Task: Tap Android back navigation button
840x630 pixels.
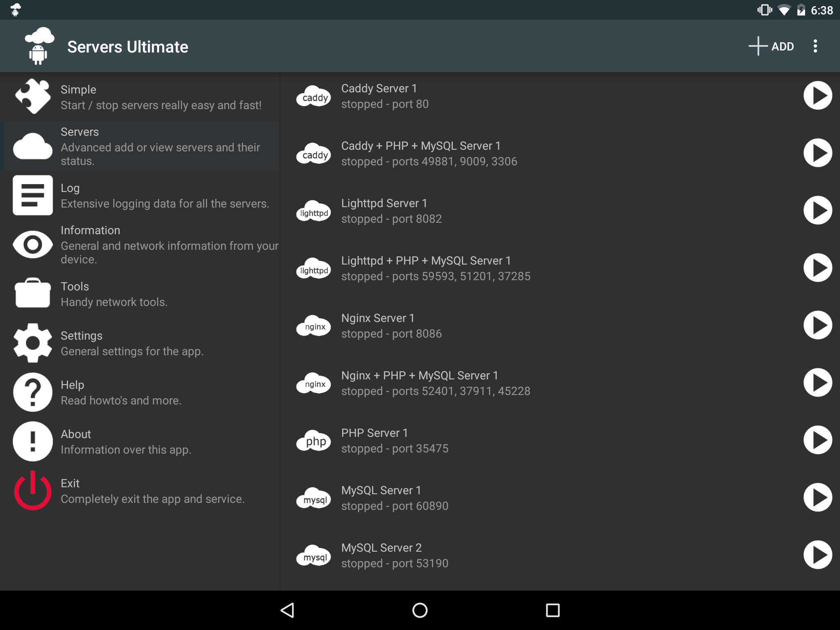Action: click(x=288, y=610)
